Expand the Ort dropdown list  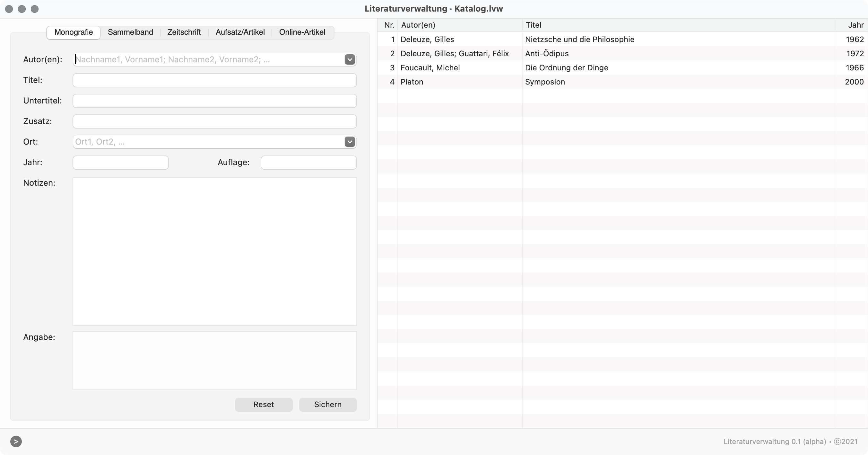click(350, 142)
